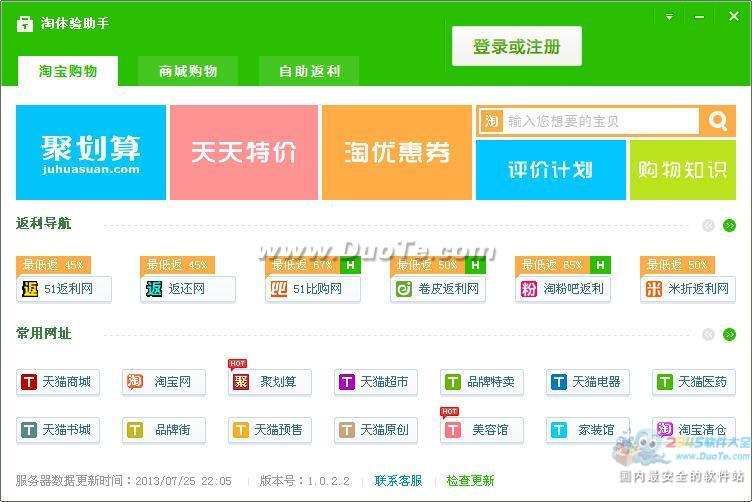Open 淘宝清仓 shortcut
This screenshot has height=502, width=752.
click(x=694, y=430)
